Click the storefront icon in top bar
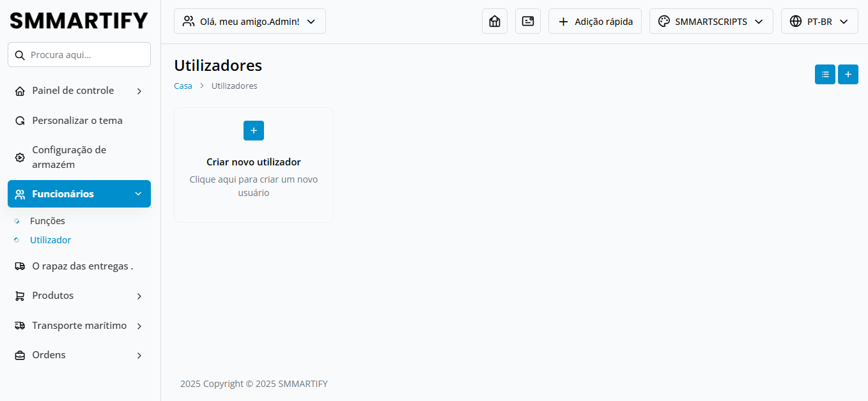This screenshot has width=868, height=401. pyautogui.click(x=494, y=21)
